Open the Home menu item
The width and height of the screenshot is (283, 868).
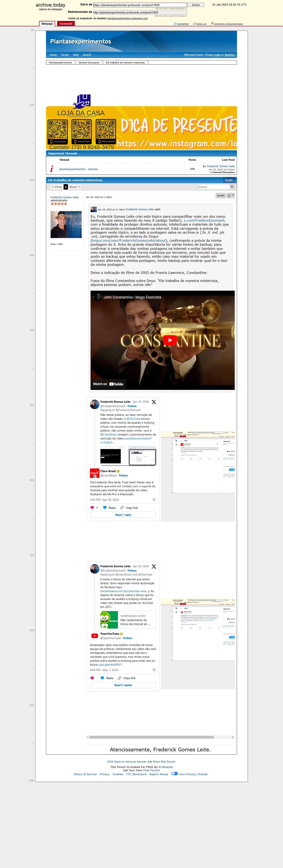[x=53, y=55]
